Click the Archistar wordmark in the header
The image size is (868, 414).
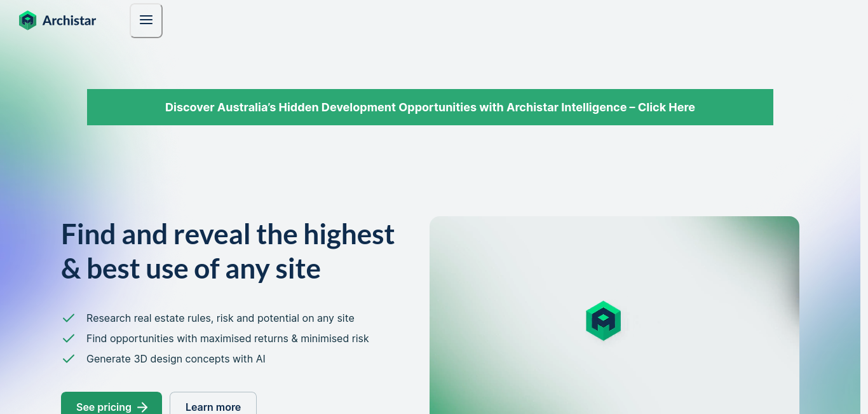pyautogui.click(x=69, y=20)
